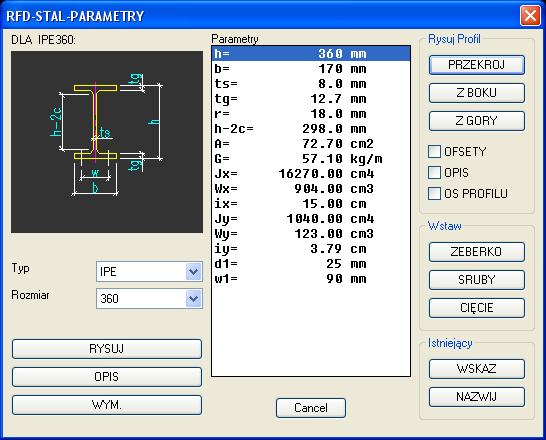The height and width of the screenshot is (440, 546).
Task: Click the IPE profile preview image
Action: 107,142
